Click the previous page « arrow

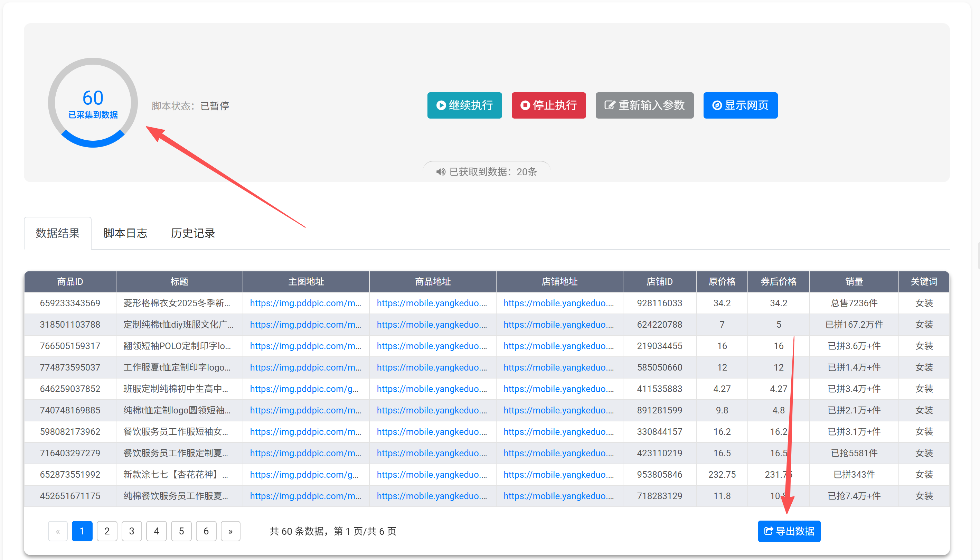[58, 531]
